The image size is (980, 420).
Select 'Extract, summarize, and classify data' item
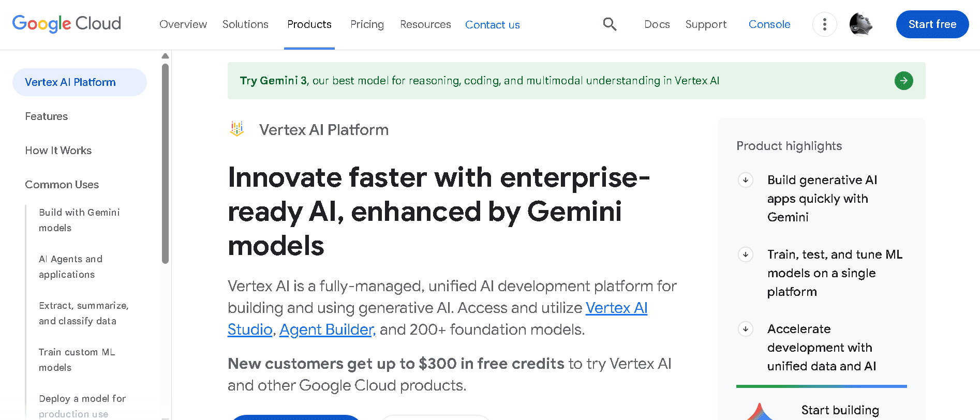(84, 313)
